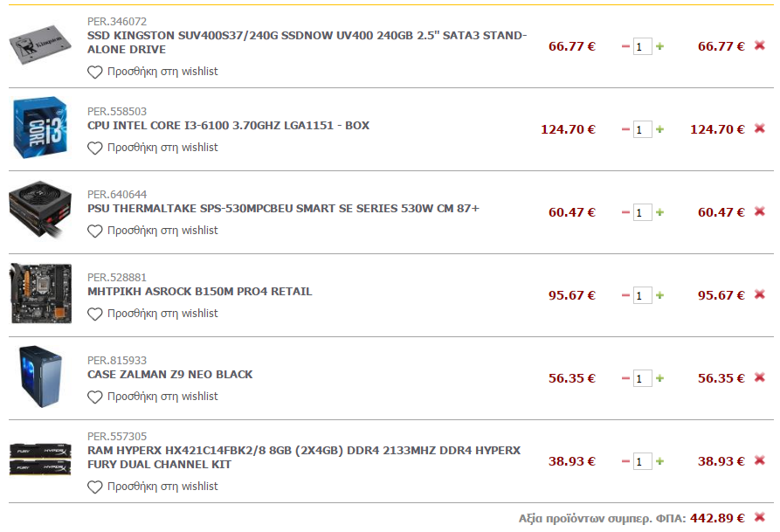
Task: Decrease quantity of Kingston SSD
Action: click(625, 47)
